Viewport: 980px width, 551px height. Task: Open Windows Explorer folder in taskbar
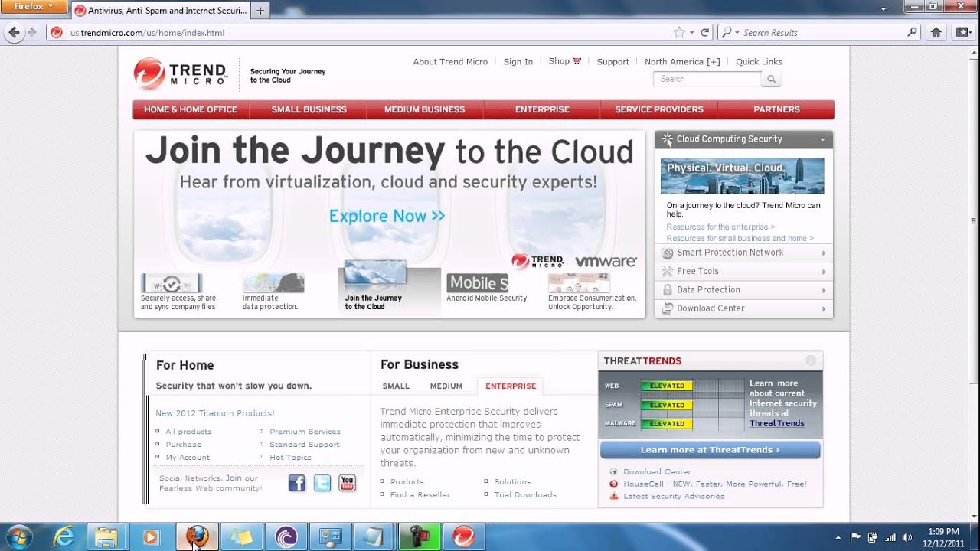coord(106,536)
